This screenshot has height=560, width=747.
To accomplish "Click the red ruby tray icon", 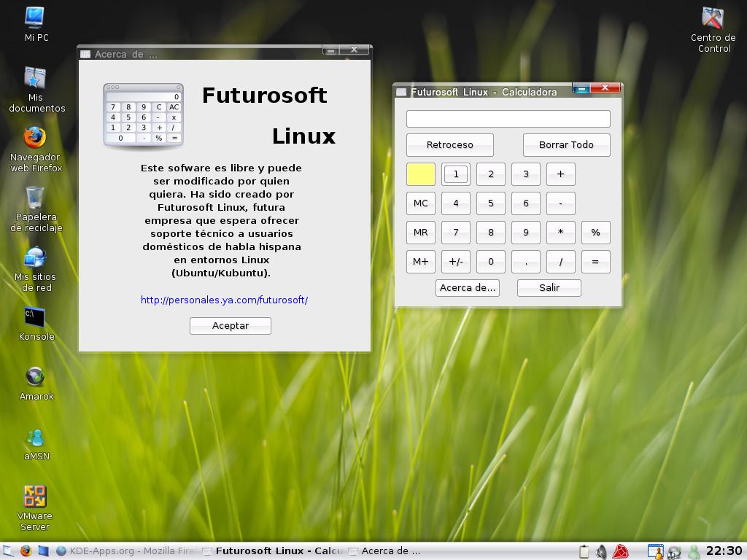I will pos(620,551).
